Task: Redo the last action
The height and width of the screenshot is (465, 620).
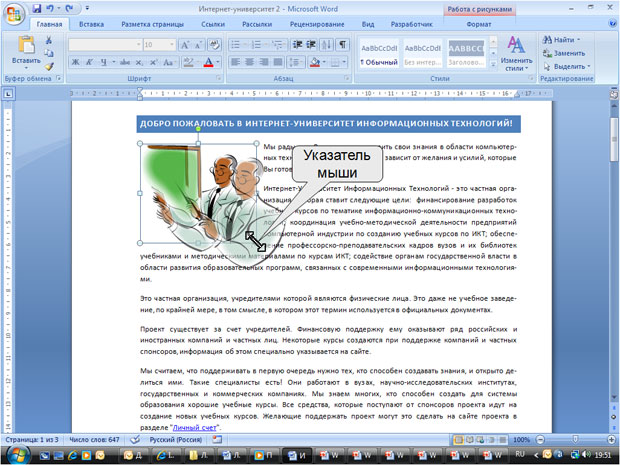Action: click(69, 9)
